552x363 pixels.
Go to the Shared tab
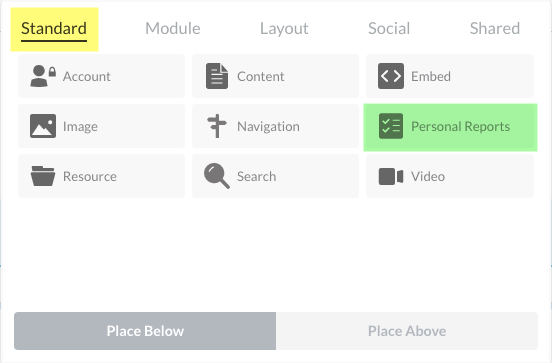tap(495, 28)
